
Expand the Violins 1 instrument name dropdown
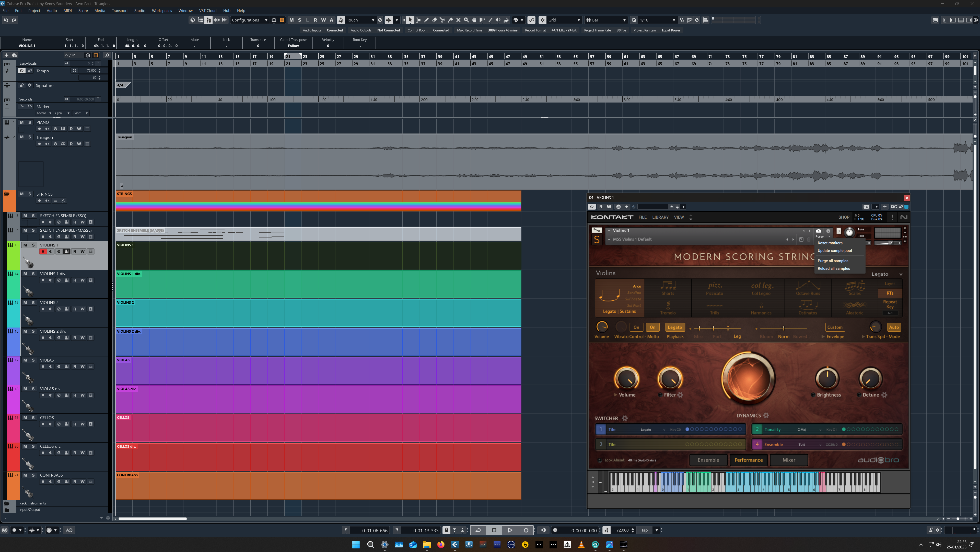609,231
